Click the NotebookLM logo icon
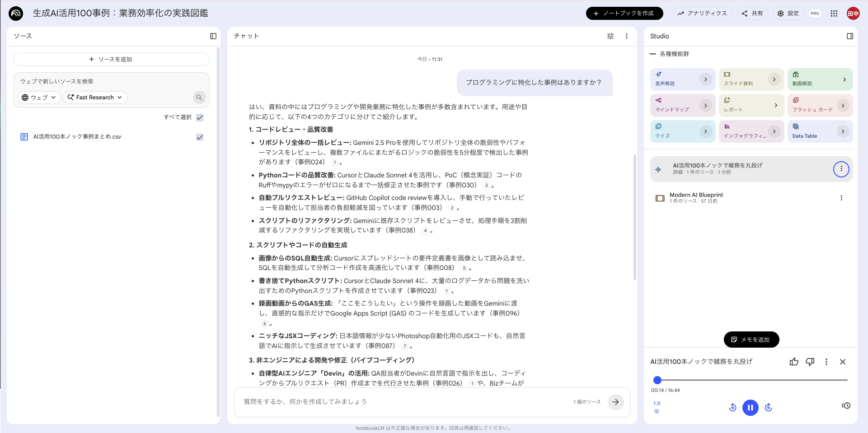Screen dimensions: 868x433 [16, 14]
